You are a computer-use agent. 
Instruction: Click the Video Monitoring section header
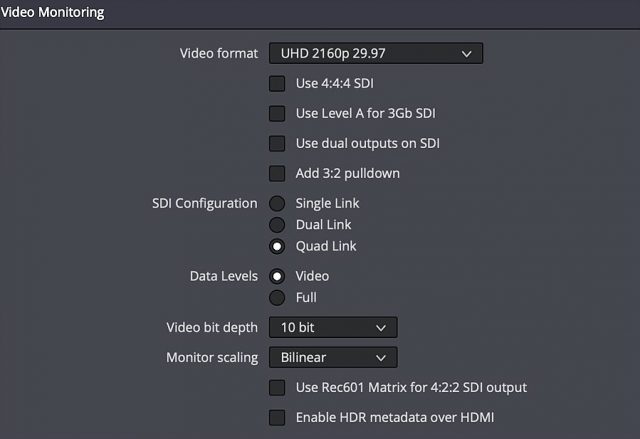click(52, 12)
